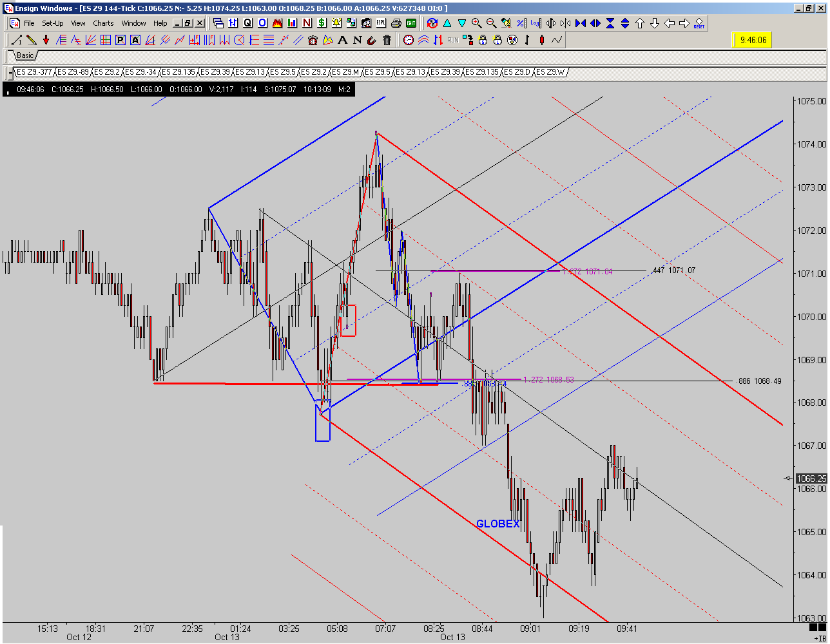Image resolution: width=830 pixels, height=644 pixels.
Task: Click the +TB label at bottom right
Action: (820, 638)
